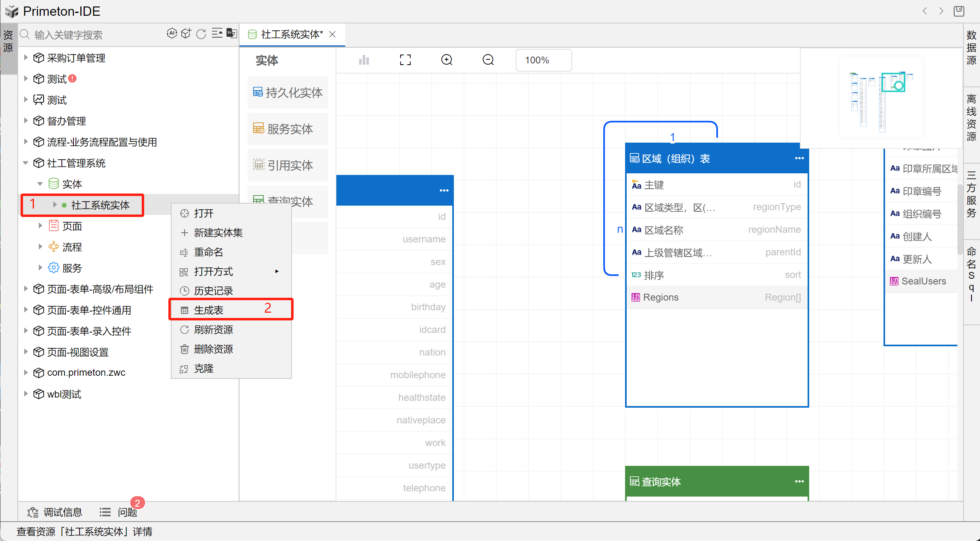Viewport: 980px width, 541px height.
Task: Open the 区域(组织)表 entity three-dot menu
Action: [x=799, y=158]
